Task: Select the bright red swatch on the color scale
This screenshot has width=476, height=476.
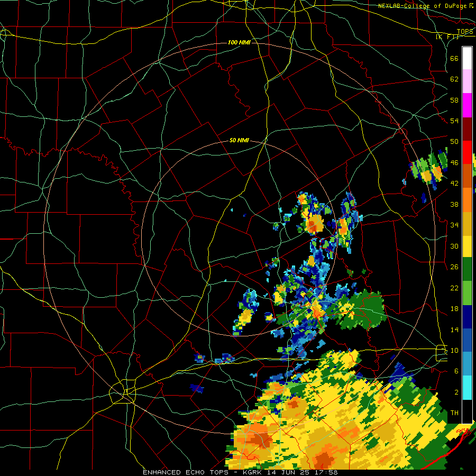Action: tap(467, 152)
